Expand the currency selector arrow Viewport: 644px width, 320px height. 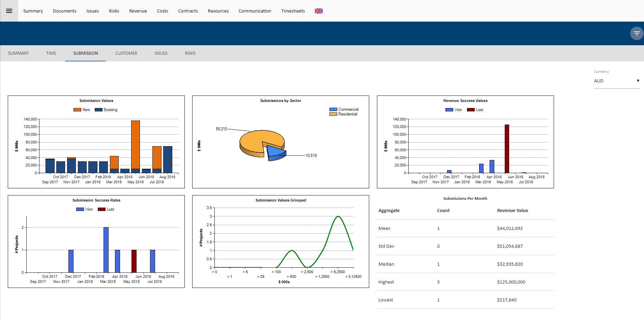638,80
